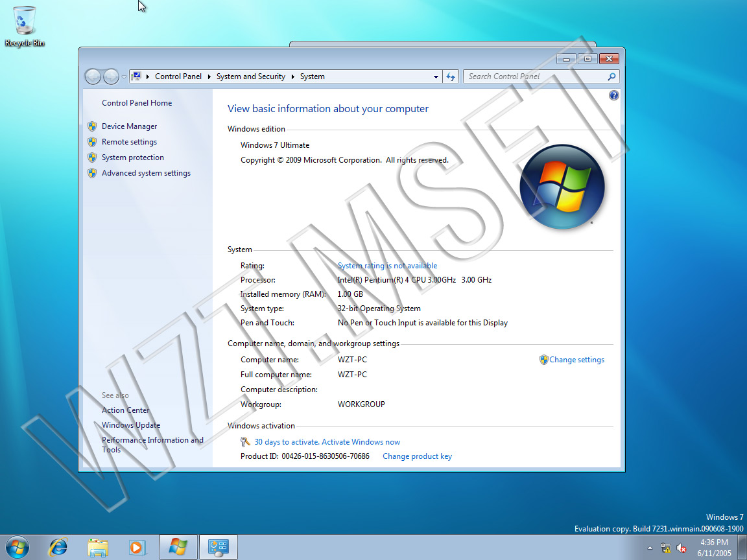Open Device Manager link
The width and height of the screenshot is (747, 560).
[x=129, y=126]
